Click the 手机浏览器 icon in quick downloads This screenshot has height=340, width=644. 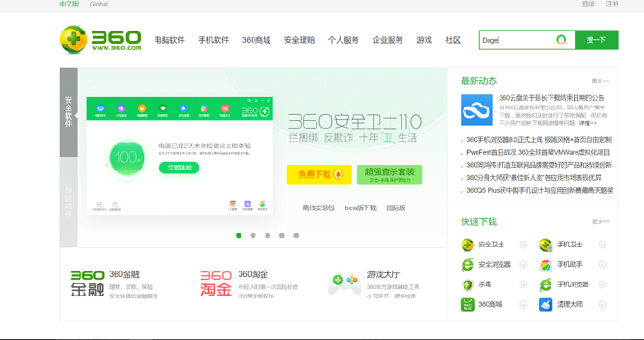pos(546,284)
